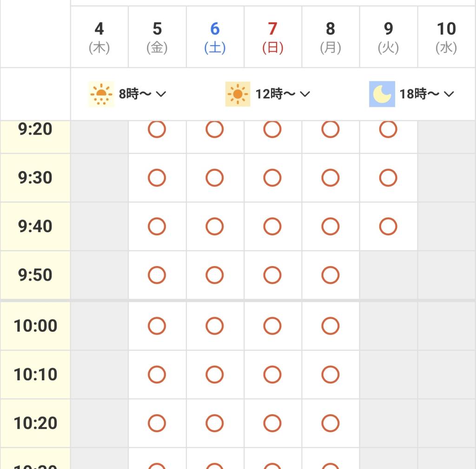This screenshot has height=469, width=476.
Task: Click the noon sun icon for 12時
Action: [x=238, y=94]
